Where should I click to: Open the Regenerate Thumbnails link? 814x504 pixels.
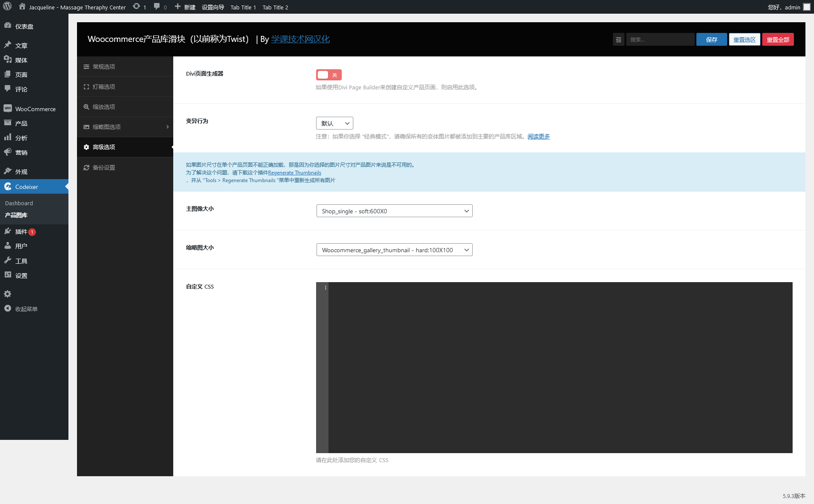pyautogui.click(x=294, y=173)
